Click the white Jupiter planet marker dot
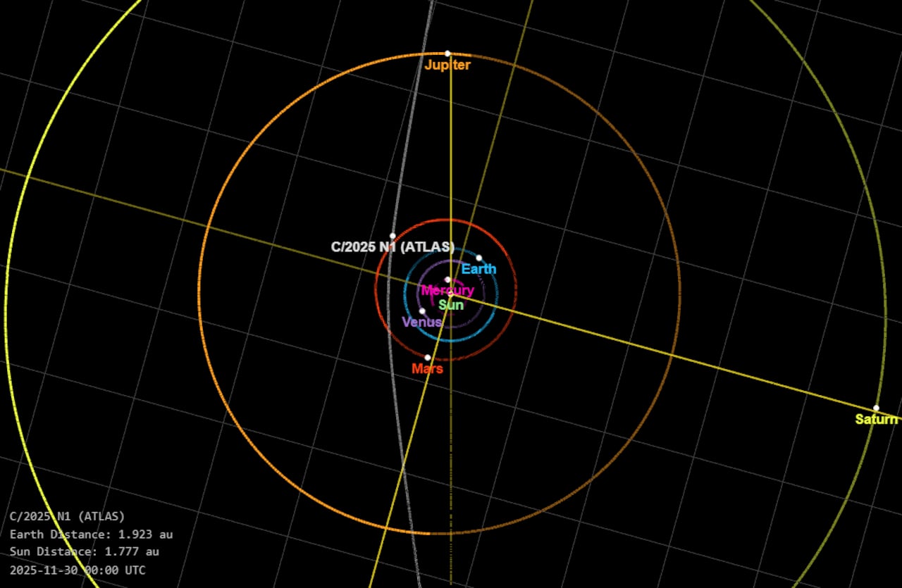 tap(447, 54)
